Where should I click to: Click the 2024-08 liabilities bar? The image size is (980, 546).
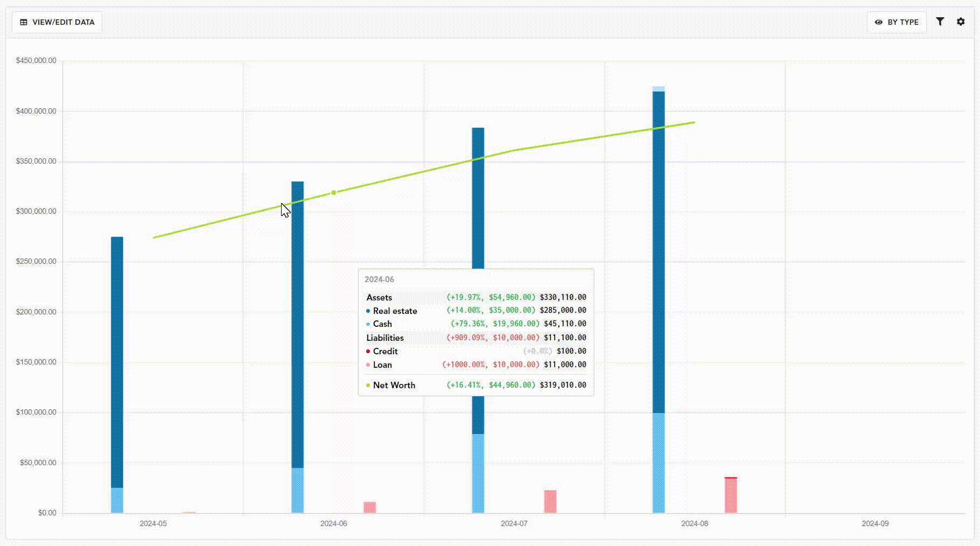point(731,495)
